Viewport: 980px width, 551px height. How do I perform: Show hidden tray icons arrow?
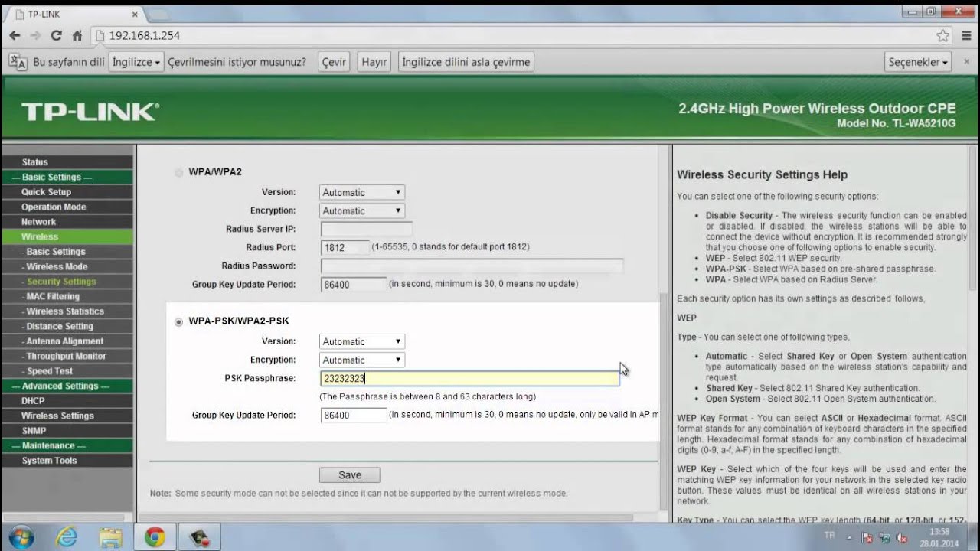click(x=849, y=536)
